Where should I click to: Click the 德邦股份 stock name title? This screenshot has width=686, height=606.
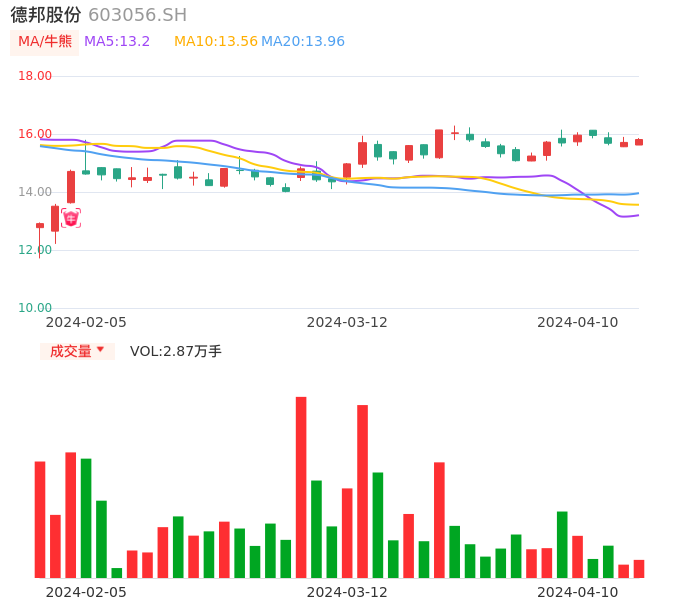(46, 15)
